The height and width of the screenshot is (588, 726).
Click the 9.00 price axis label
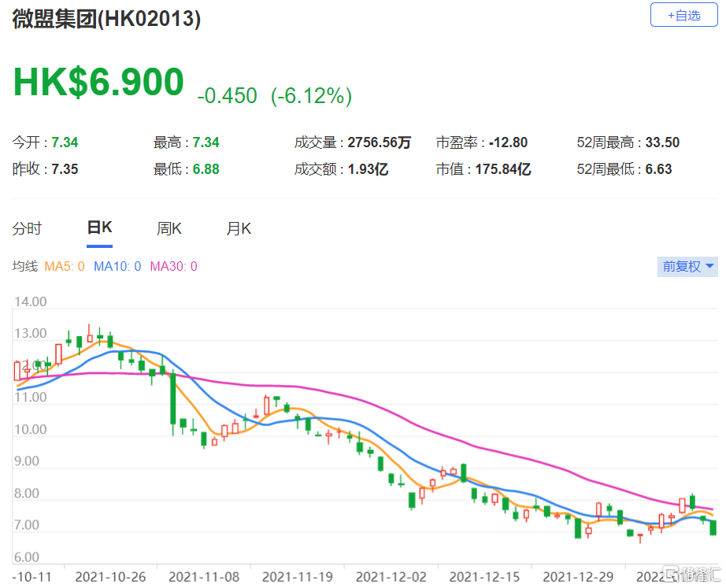pyautogui.click(x=27, y=461)
